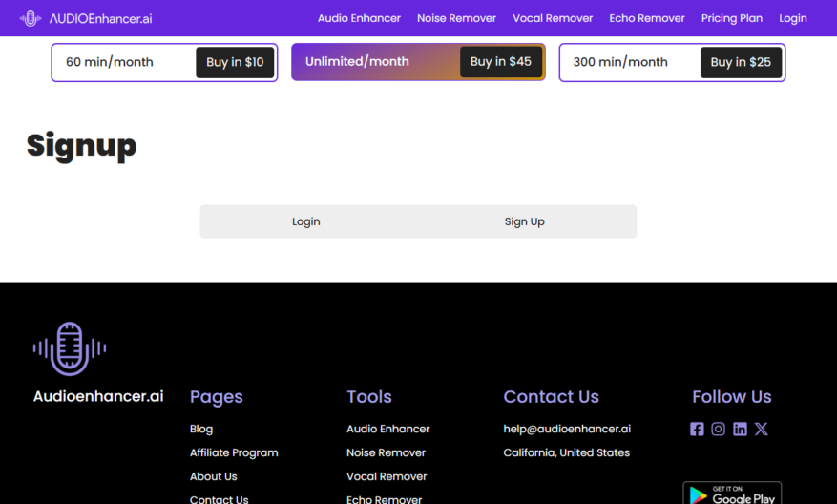The image size is (837, 504).
Task: Click the large footer microphone logo
Action: 70,348
